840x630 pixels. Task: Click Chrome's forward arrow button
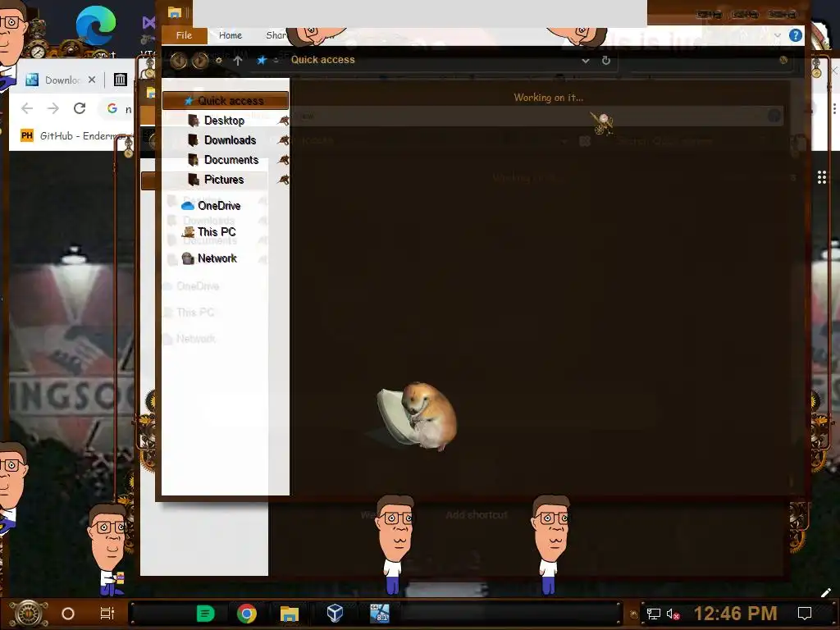coord(53,109)
